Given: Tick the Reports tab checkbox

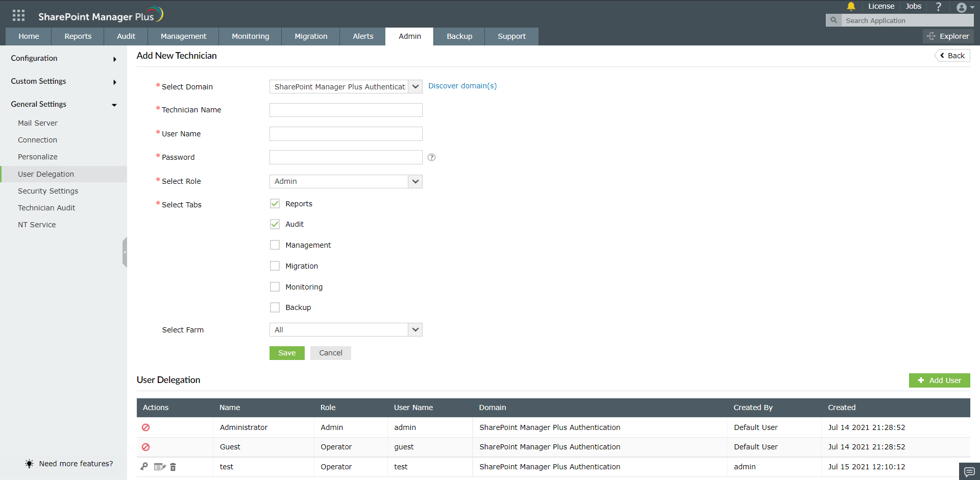Looking at the screenshot, I should click(x=275, y=204).
